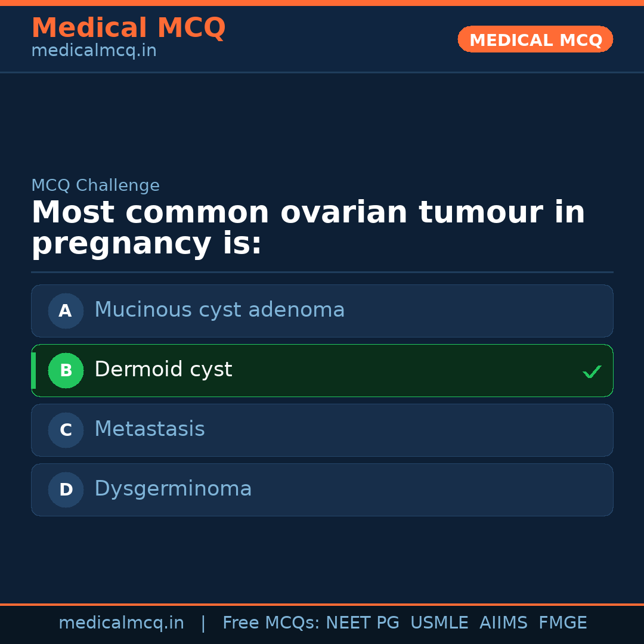Select option D Dysgerminoma
The width and height of the screenshot is (644, 644).
pyautogui.click(x=322, y=490)
